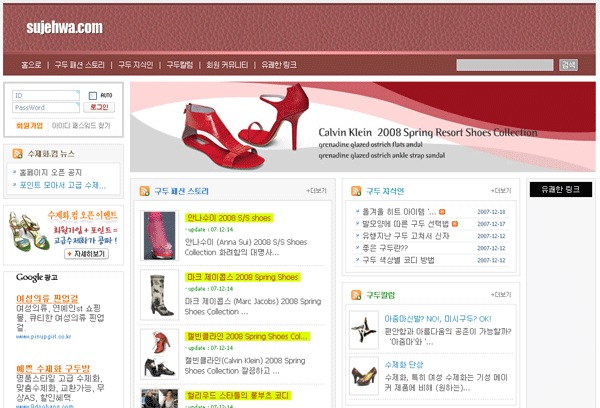Open the 구두 패션 스토리 menu

[x=80, y=65]
